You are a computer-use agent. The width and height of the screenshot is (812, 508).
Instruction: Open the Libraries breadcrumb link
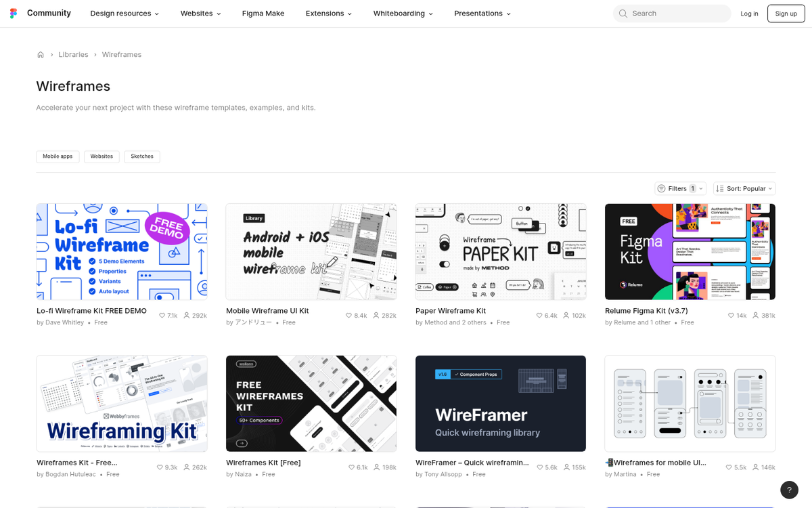tap(73, 54)
